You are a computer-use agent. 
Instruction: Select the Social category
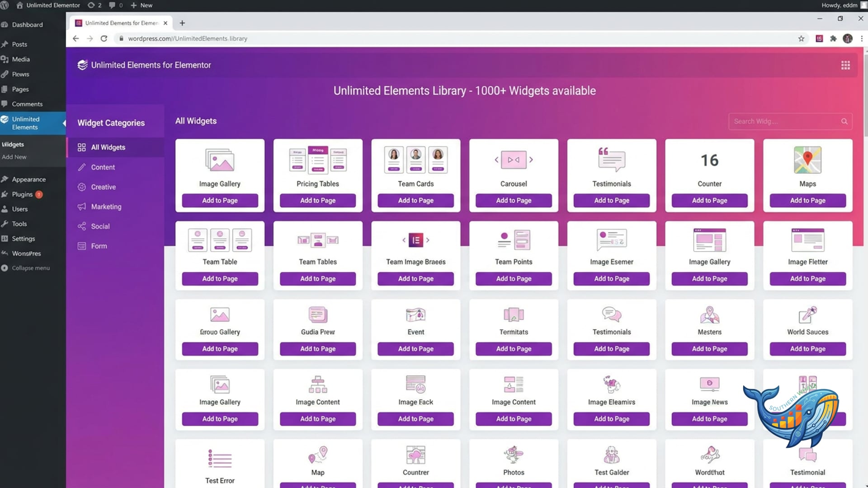[115, 226]
